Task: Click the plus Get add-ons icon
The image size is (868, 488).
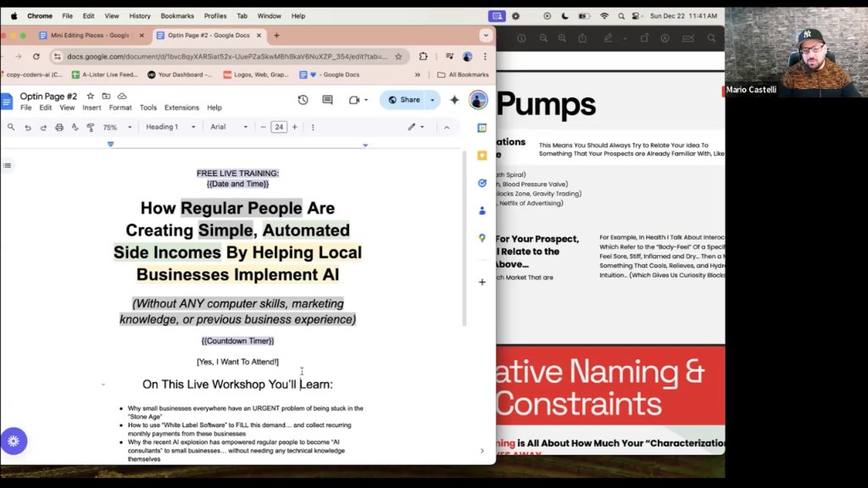Action: [482, 282]
